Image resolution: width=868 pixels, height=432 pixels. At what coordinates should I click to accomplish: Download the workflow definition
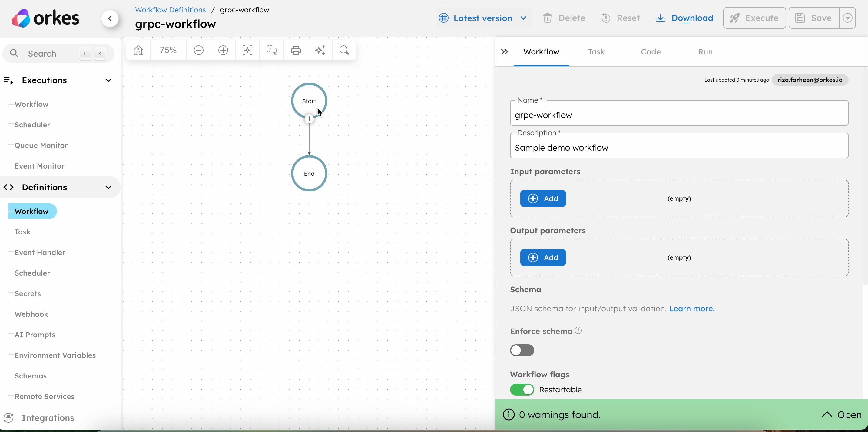pos(684,18)
